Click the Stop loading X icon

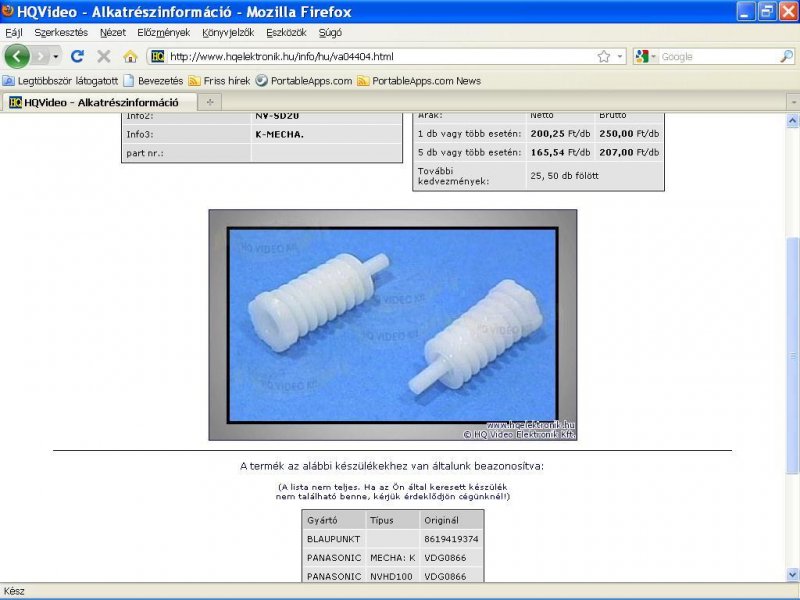point(104,56)
